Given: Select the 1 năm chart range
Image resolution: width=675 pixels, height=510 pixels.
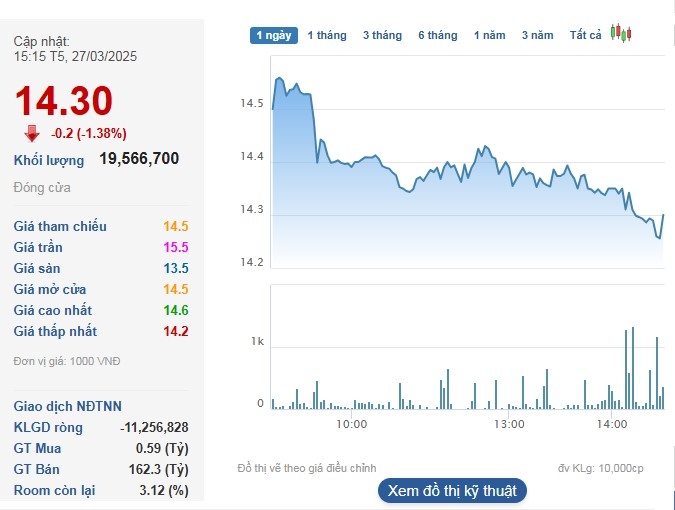Looking at the screenshot, I should [490, 35].
